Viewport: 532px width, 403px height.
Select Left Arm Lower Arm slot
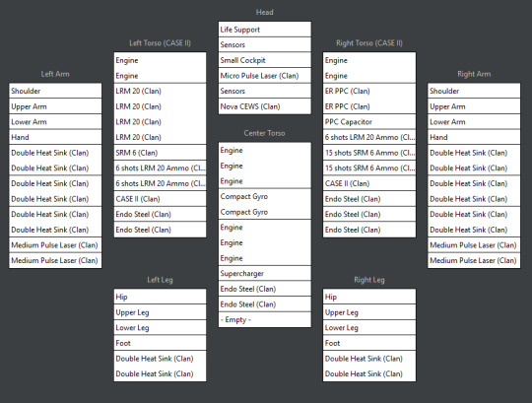point(55,122)
